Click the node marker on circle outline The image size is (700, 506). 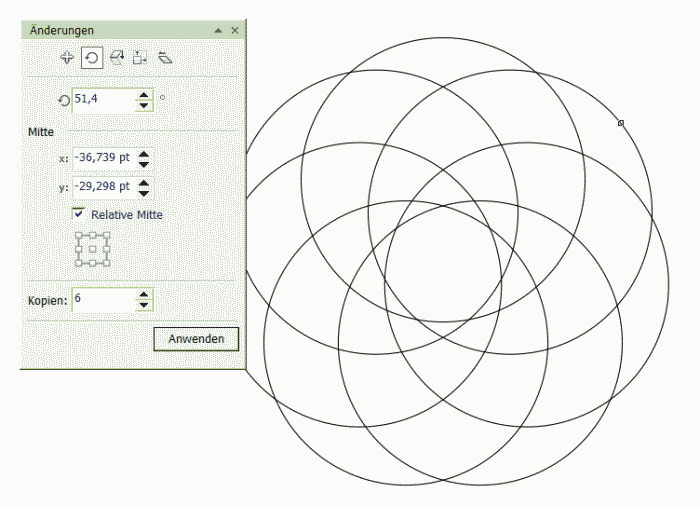click(x=621, y=123)
